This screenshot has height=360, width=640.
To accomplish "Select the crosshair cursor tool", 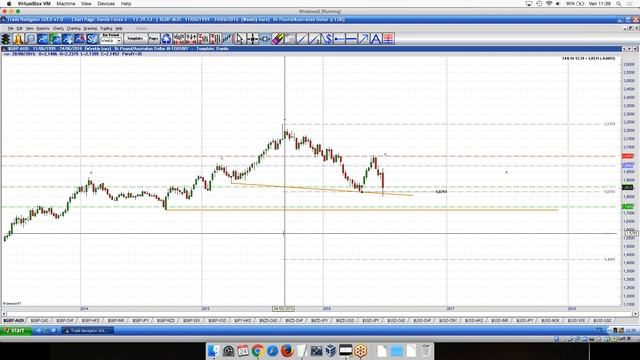I will (x=253, y=39).
